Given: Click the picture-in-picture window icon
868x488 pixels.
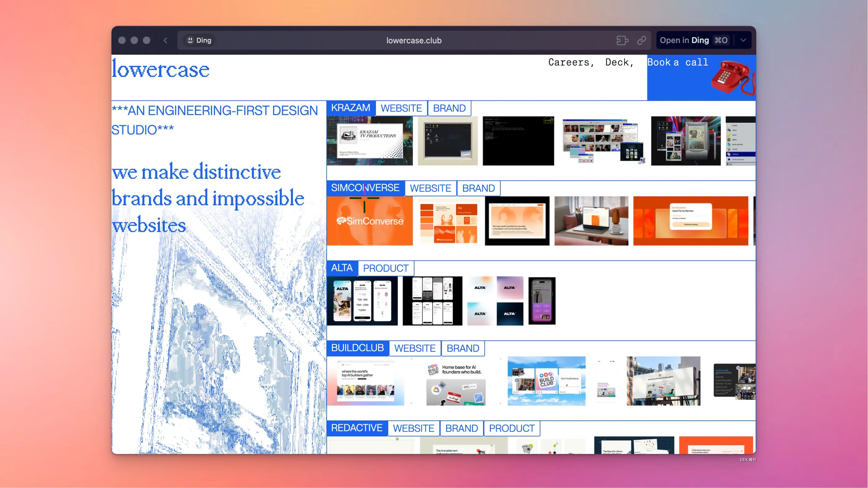Looking at the screenshot, I should click(622, 40).
